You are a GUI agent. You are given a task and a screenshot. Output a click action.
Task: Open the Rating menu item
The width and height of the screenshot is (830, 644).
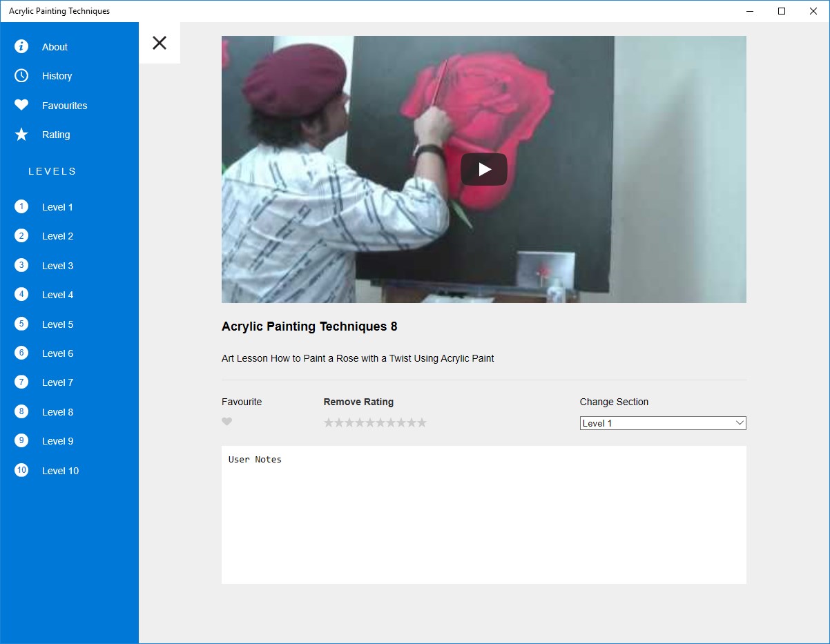[56, 135]
